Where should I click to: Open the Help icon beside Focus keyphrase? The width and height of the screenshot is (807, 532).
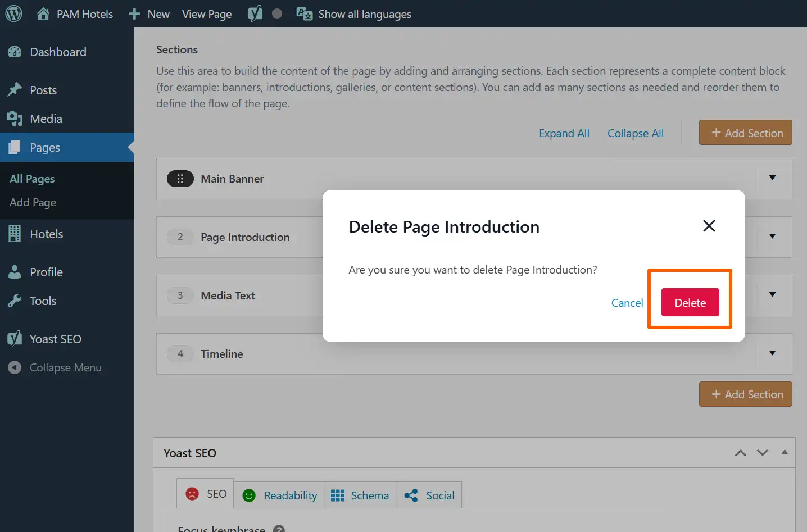[279, 529]
